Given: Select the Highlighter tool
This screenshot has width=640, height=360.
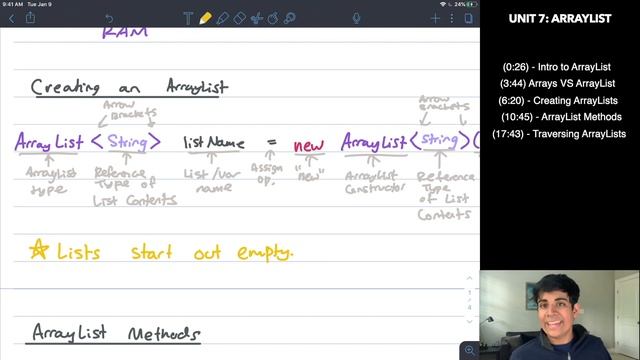Looking at the screenshot, I should pyautogui.click(x=222, y=18).
